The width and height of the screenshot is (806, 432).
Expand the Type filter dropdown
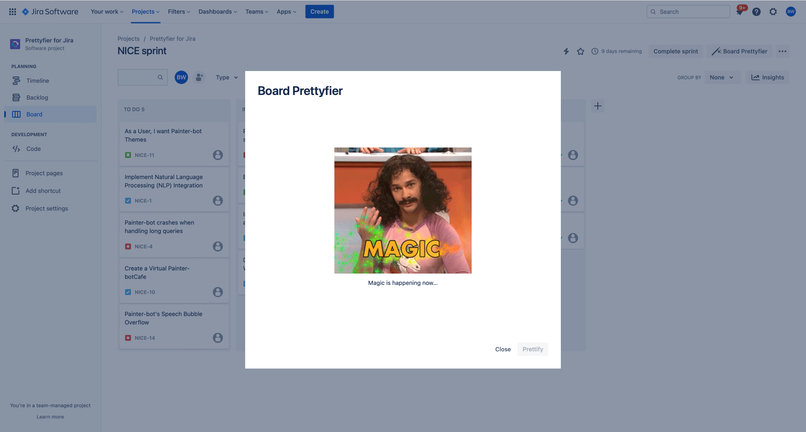point(227,78)
